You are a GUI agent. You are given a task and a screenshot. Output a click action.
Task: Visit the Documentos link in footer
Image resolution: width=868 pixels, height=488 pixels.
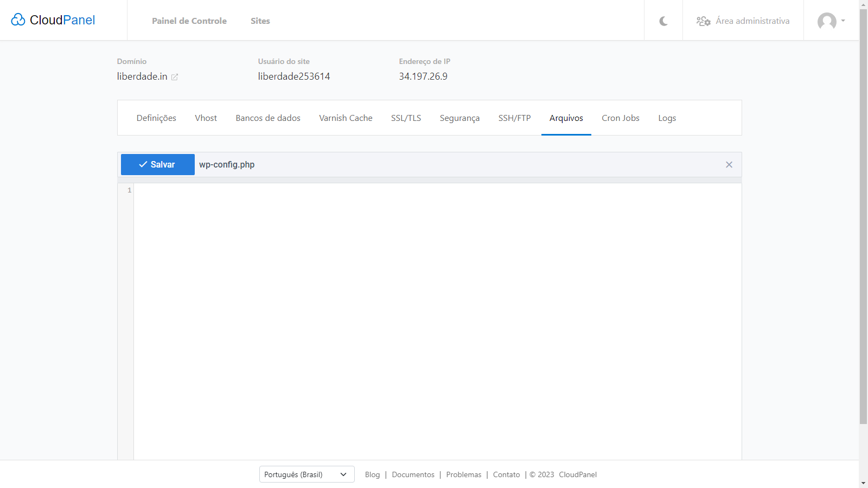coord(413,474)
